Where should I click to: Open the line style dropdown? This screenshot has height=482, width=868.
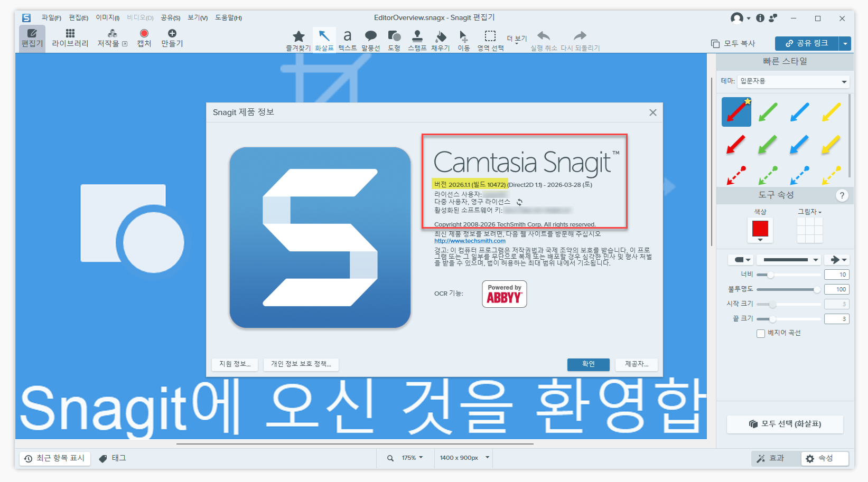coord(789,260)
